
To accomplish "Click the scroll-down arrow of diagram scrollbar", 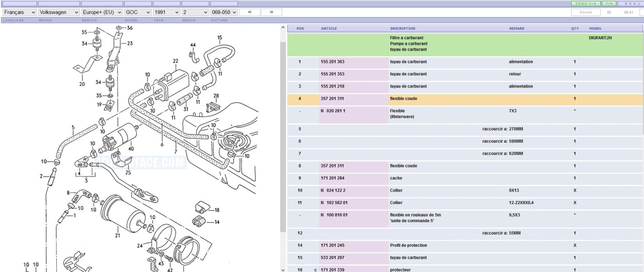I will [x=283, y=269].
